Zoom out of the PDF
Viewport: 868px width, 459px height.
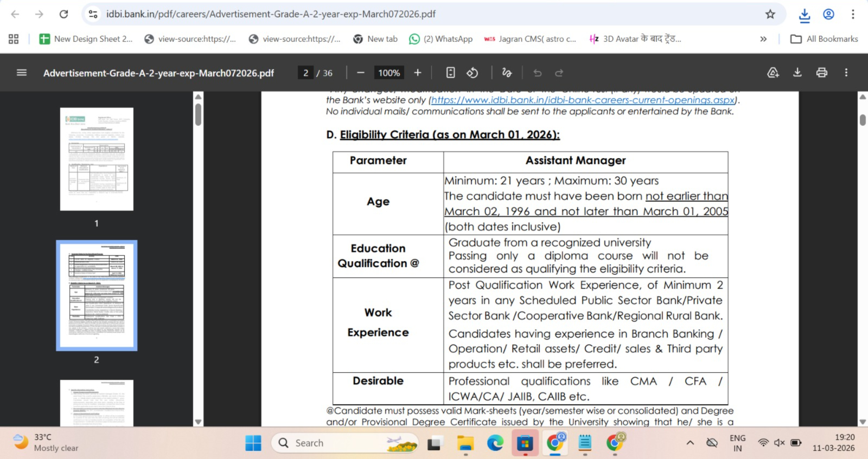[x=361, y=73]
